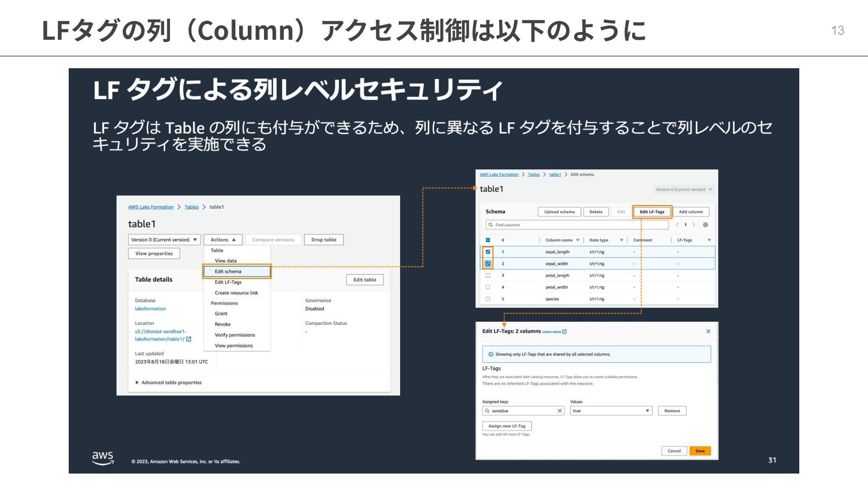868x488 pixels.
Task: Click the Edit table button
Action: tap(365, 280)
